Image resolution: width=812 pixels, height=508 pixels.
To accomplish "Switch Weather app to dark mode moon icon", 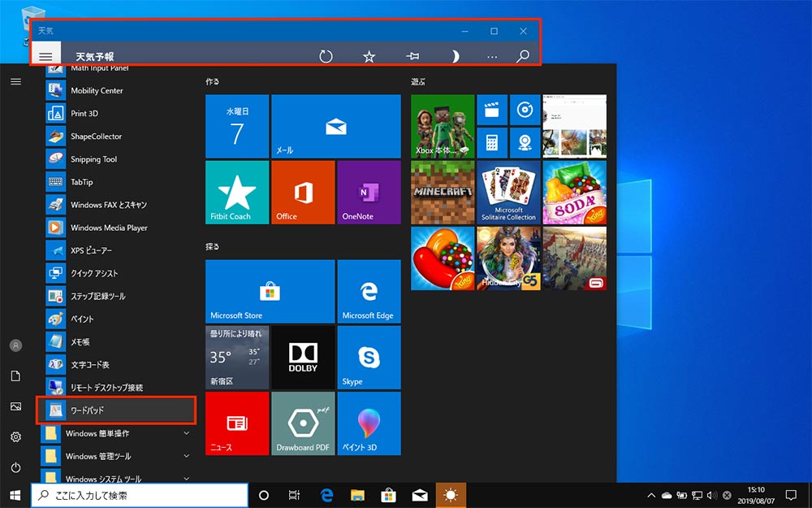I will click(455, 56).
